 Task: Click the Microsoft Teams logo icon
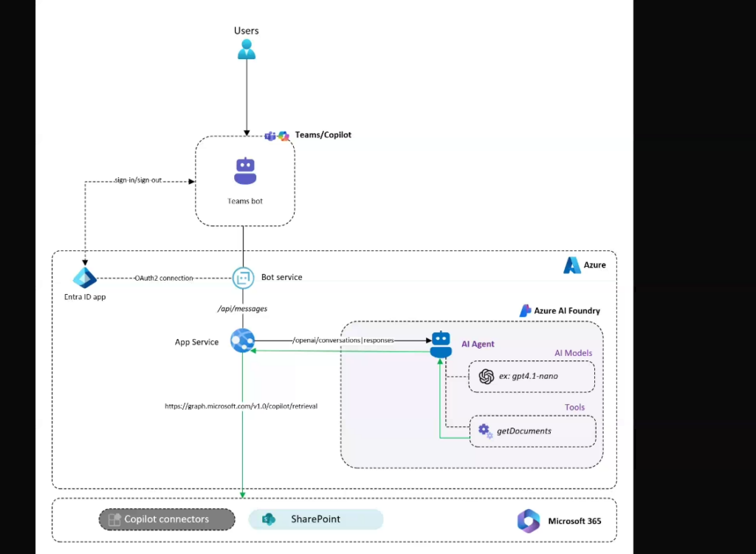[x=270, y=136]
